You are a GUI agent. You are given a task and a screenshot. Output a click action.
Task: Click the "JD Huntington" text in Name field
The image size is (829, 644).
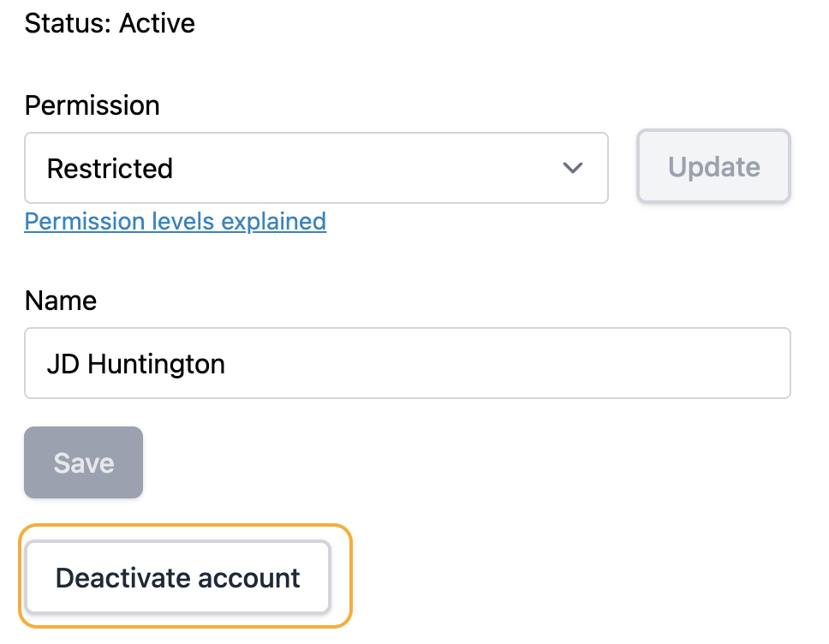tap(135, 364)
